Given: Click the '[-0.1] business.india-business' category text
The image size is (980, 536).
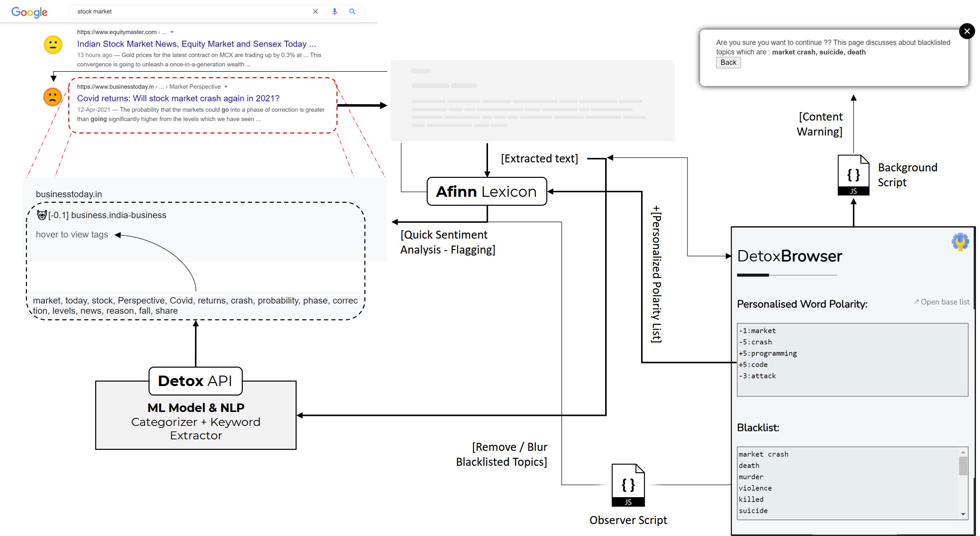Looking at the screenshot, I should [x=107, y=215].
